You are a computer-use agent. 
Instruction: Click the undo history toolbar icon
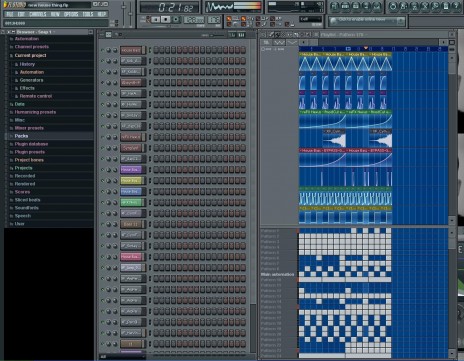click(x=393, y=6)
